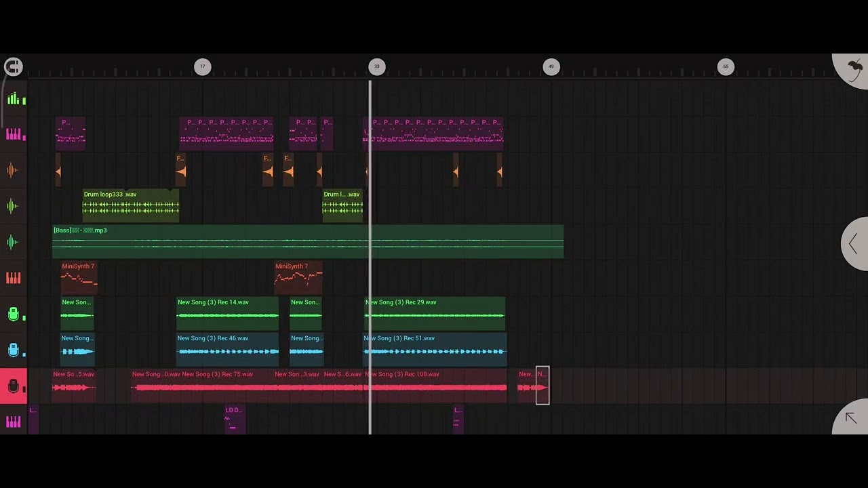Select the New Song (3) Rec 14.wav clip
868x488 pixels.
click(x=227, y=314)
